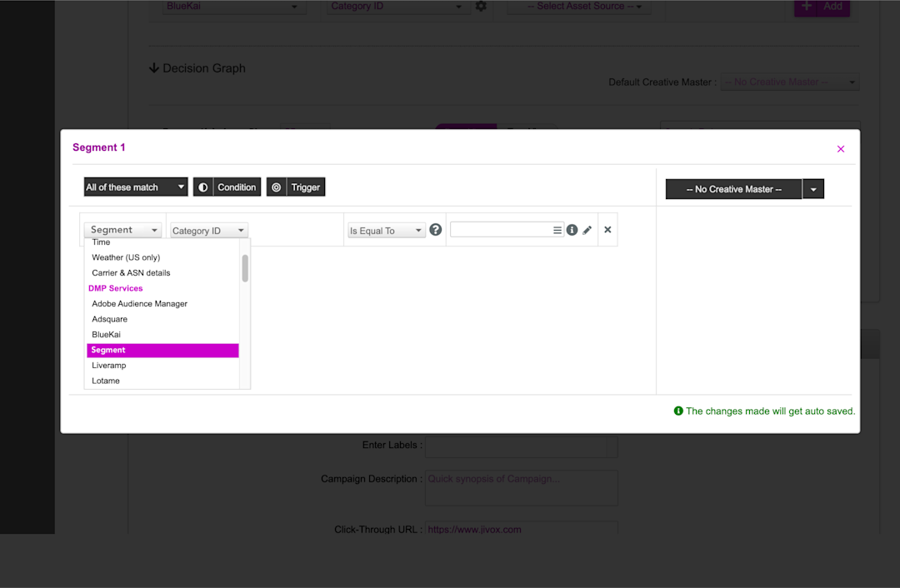Click the Enter Labels input field
Screen dimensions: 900x588
coord(521,446)
